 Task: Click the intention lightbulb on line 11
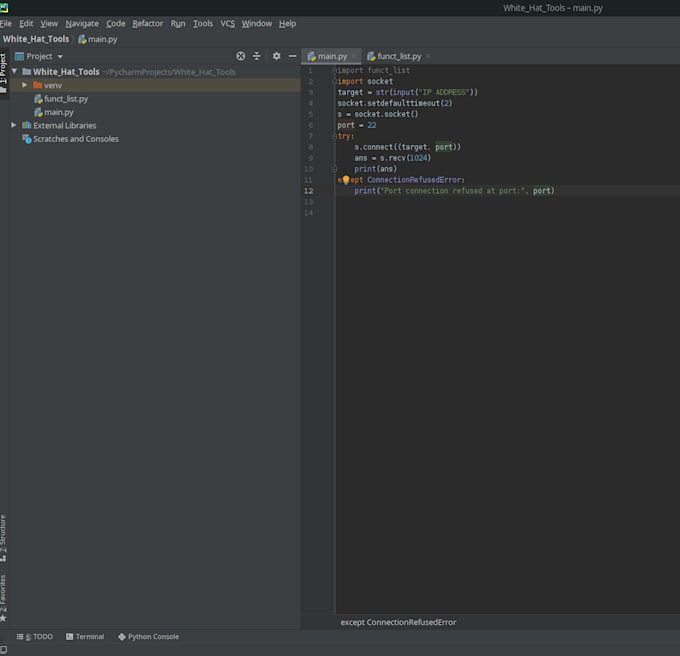346,180
